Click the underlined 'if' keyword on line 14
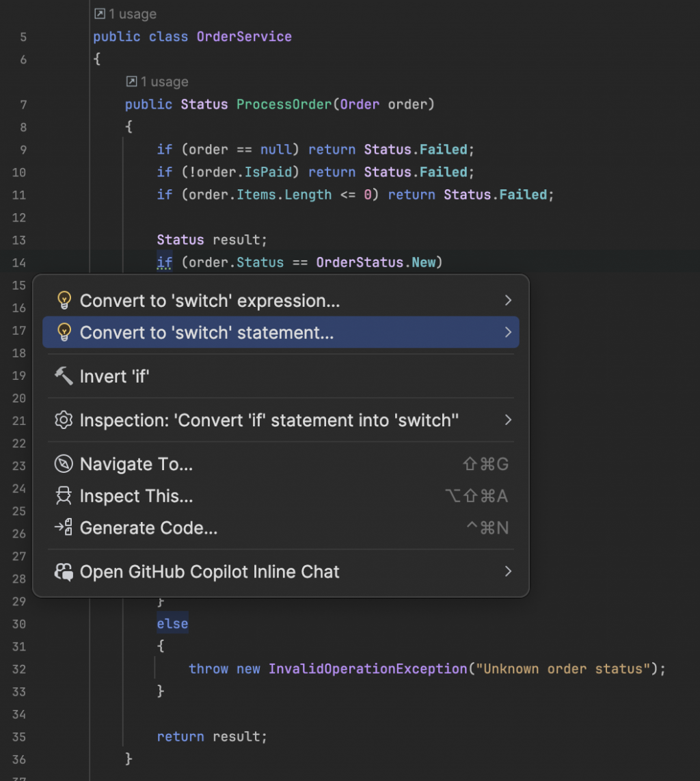 point(164,262)
